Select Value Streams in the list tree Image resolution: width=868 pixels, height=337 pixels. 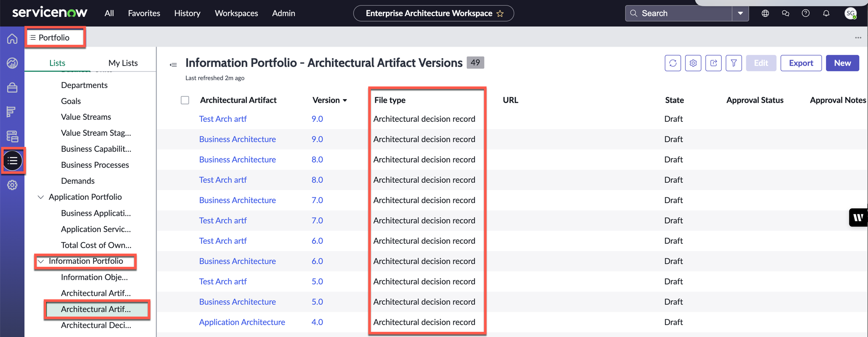click(86, 117)
